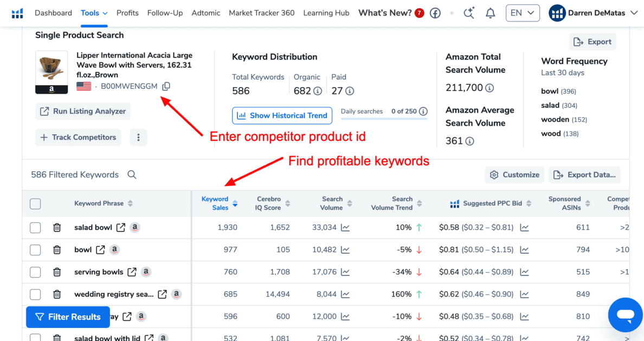The image size is (644, 341).
Task: View bowl keyword on Amazon
Action: coord(114,249)
